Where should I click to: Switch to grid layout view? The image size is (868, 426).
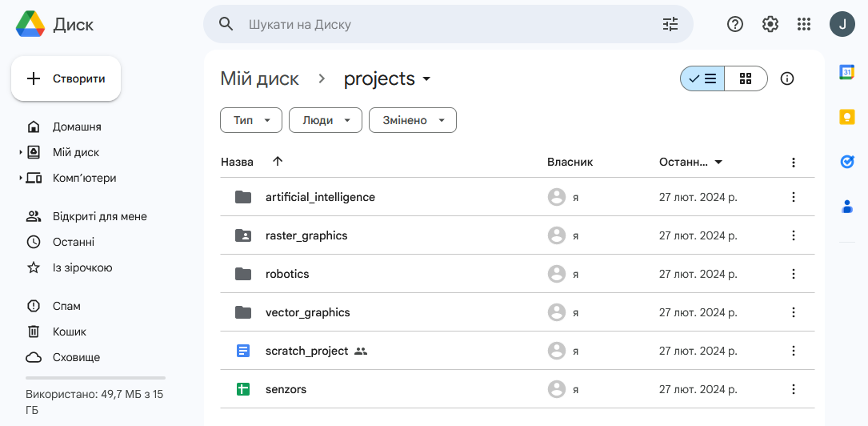[x=746, y=78]
